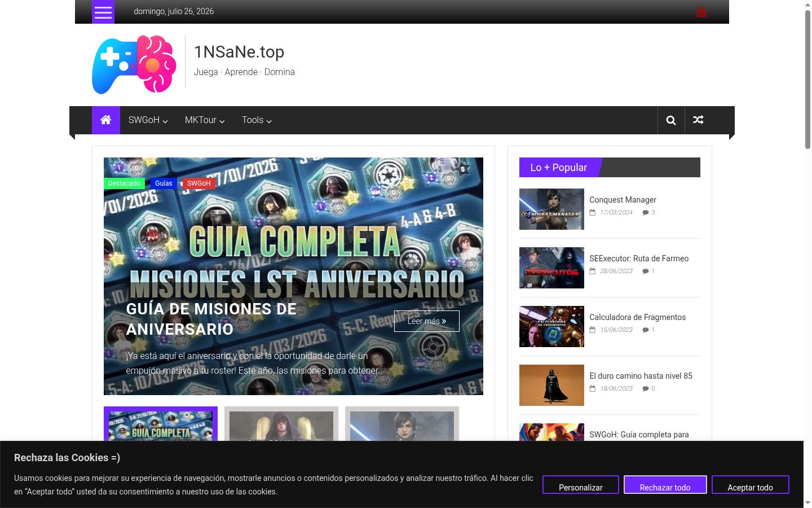Open SEExecutor: Ruta de Farmeo post
The image size is (812, 508).
639,259
